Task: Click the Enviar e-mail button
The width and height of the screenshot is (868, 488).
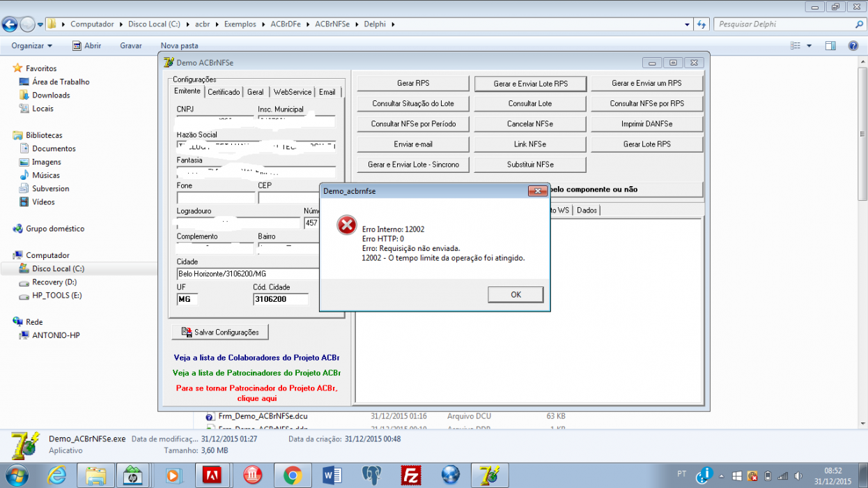Action: click(x=413, y=144)
